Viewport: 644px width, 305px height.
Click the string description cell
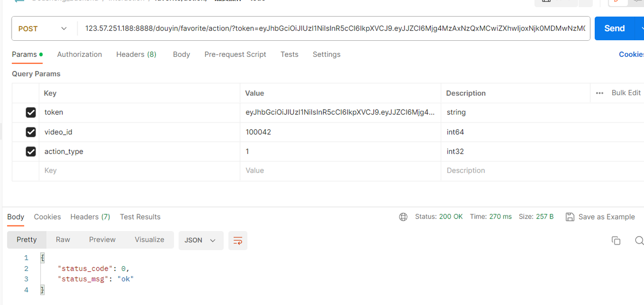click(x=542, y=113)
